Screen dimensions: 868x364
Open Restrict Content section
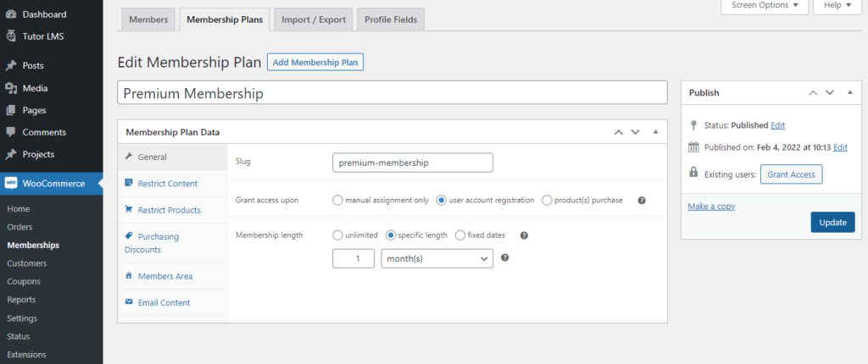click(x=173, y=184)
